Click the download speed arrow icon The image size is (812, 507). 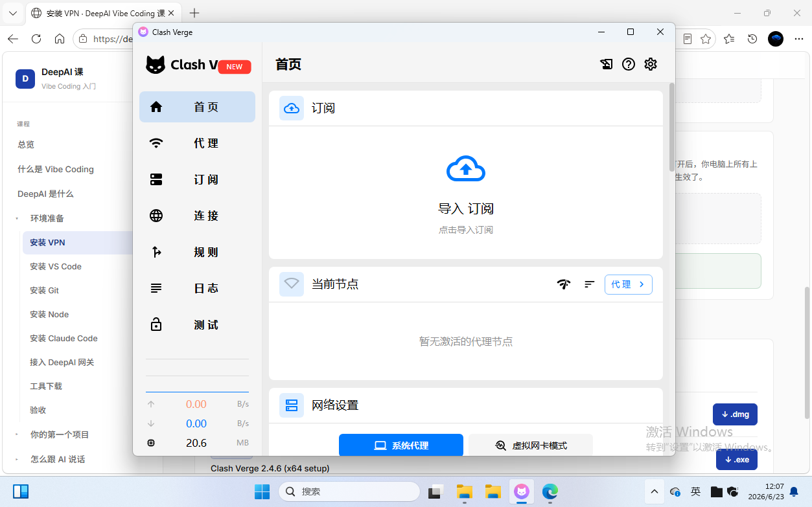click(151, 423)
